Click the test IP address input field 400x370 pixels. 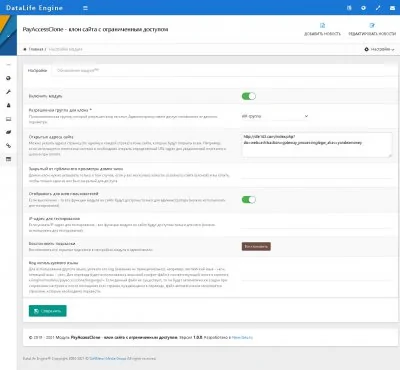(317, 224)
